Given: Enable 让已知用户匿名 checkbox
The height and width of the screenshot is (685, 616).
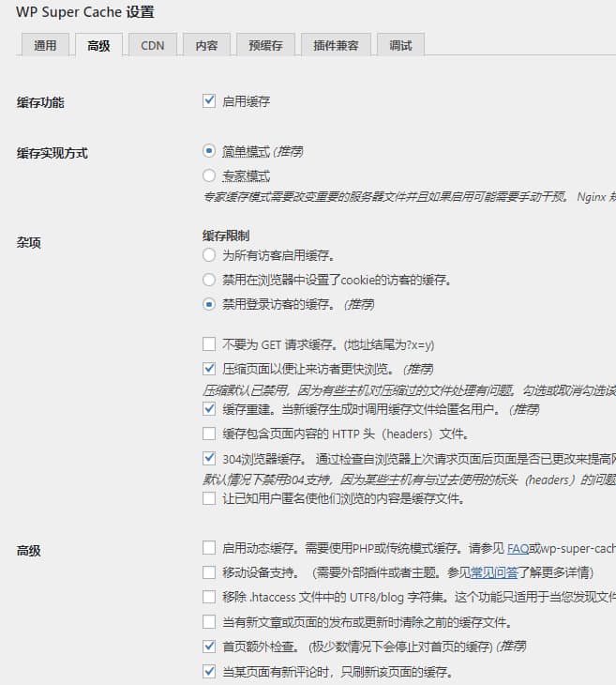Looking at the screenshot, I should (x=209, y=498).
